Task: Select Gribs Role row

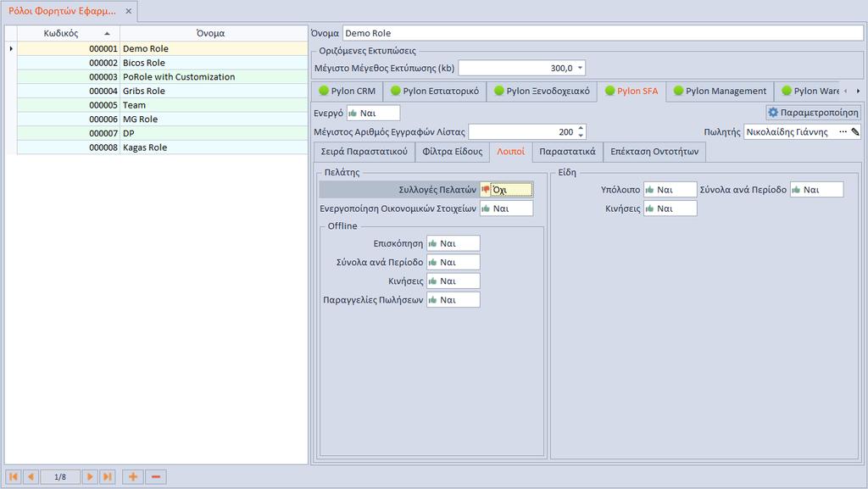Action: [162, 92]
